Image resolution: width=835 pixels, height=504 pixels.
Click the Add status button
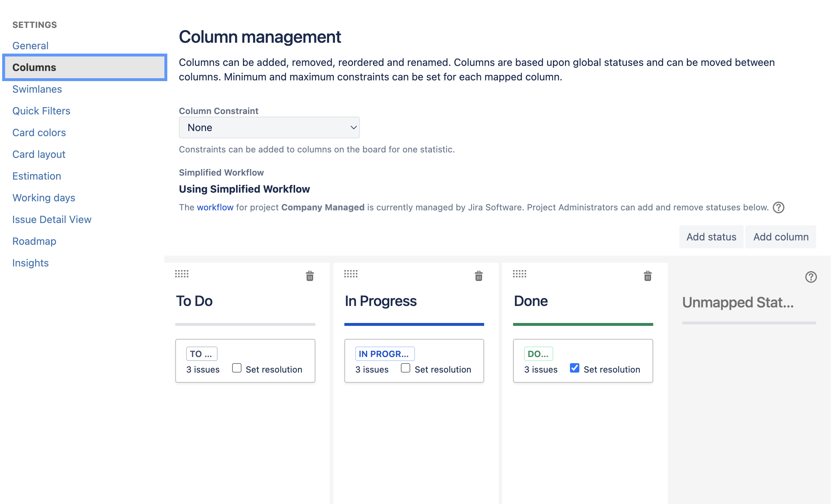pos(710,237)
